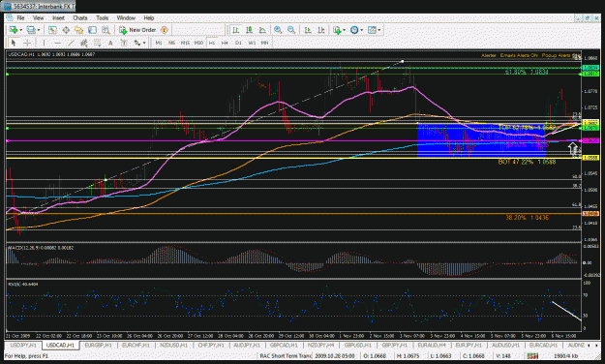
Task: Switch to the NZDUSD,H1 chart tab
Action: (173, 345)
